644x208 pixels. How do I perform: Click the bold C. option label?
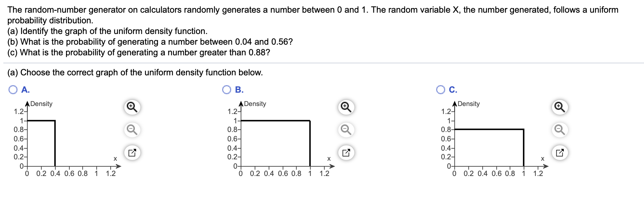[x=453, y=90]
